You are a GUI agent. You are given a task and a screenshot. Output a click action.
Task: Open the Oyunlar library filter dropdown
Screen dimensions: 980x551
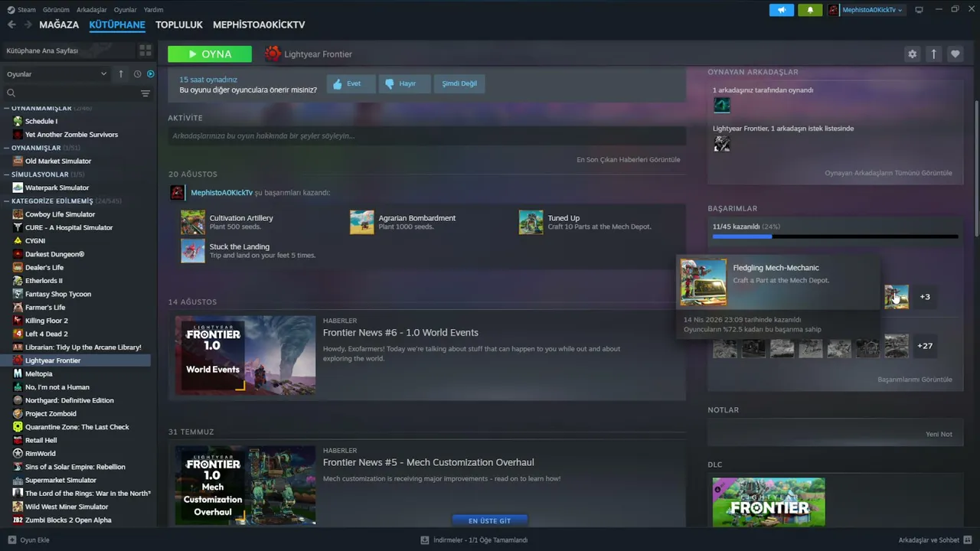click(57, 74)
